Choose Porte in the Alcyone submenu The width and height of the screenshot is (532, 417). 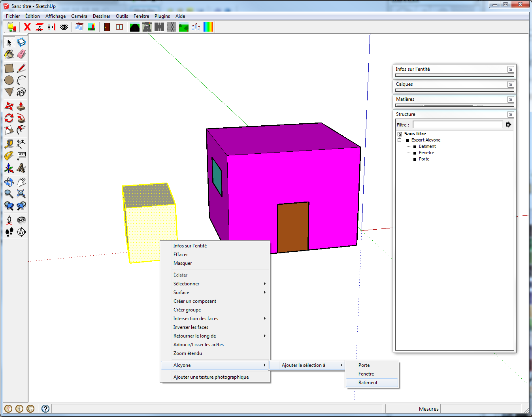372,365
